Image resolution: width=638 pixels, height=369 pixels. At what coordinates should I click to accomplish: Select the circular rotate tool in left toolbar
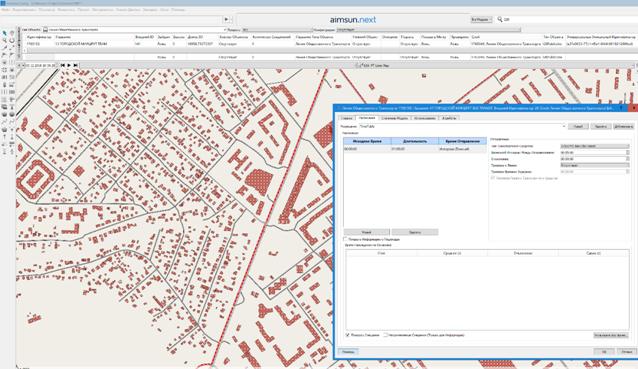point(12,40)
